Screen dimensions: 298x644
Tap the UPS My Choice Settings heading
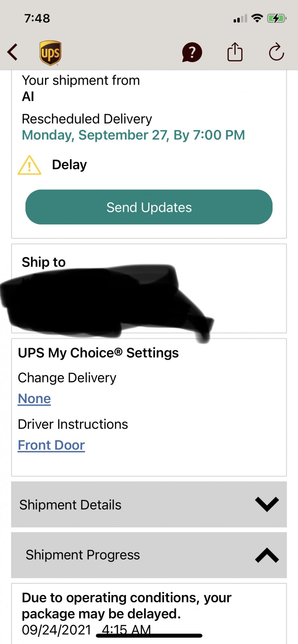point(98,353)
